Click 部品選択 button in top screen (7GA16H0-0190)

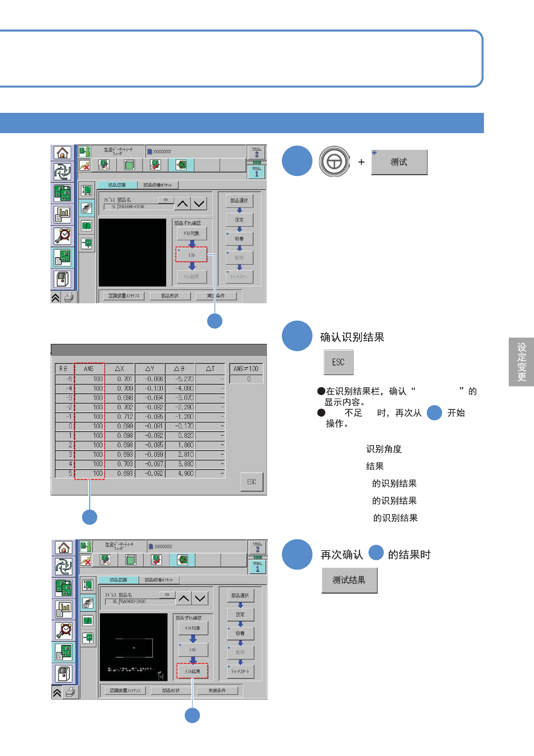click(239, 201)
